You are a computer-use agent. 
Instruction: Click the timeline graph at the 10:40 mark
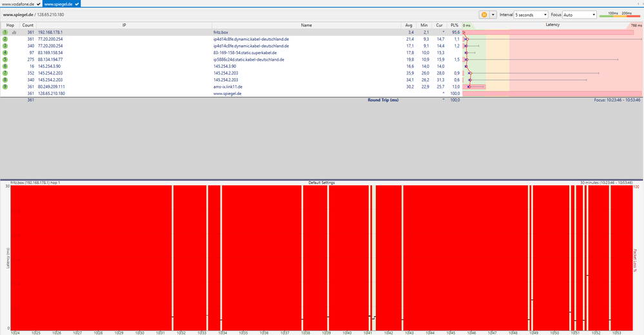[x=347, y=258]
